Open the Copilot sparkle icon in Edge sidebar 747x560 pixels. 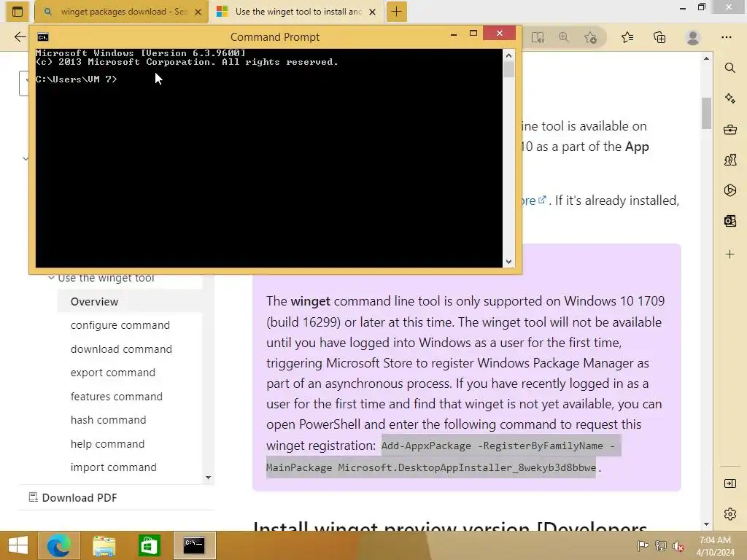click(729, 98)
